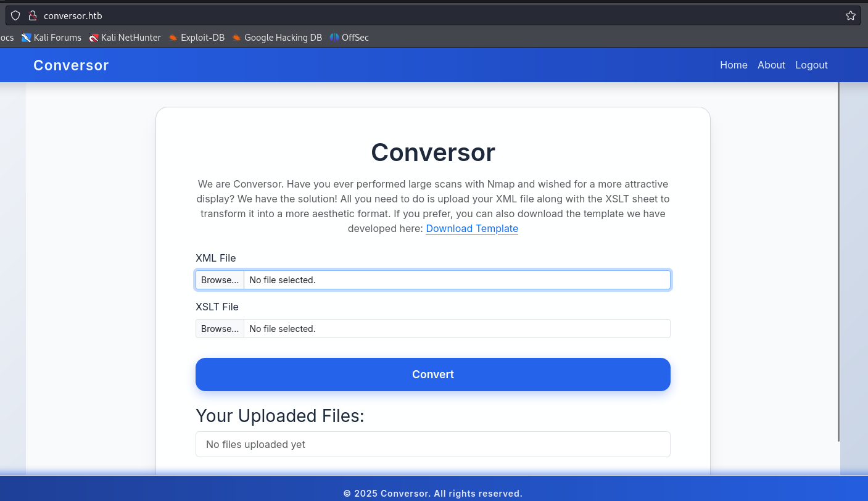Viewport: 868px width, 501px height.
Task: Browse for an XML file
Action: point(220,280)
